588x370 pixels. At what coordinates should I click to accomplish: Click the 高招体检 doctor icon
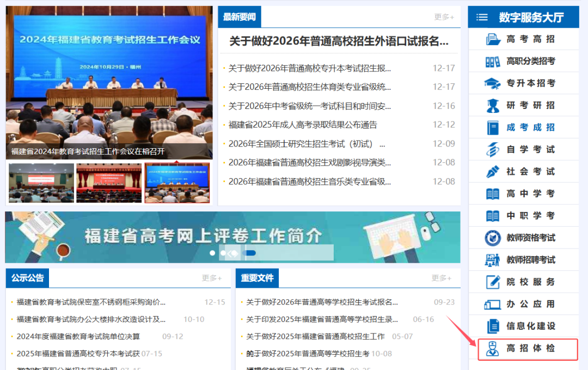(492, 349)
